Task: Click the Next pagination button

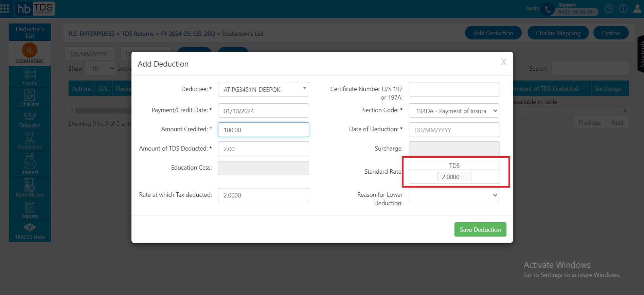Action: point(617,122)
